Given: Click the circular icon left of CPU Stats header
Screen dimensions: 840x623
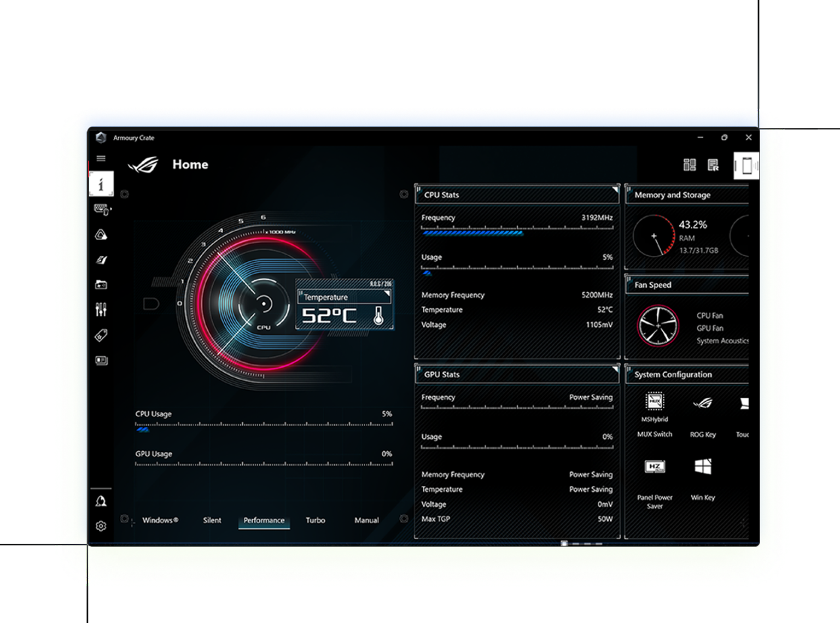Looking at the screenshot, I should (x=404, y=194).
